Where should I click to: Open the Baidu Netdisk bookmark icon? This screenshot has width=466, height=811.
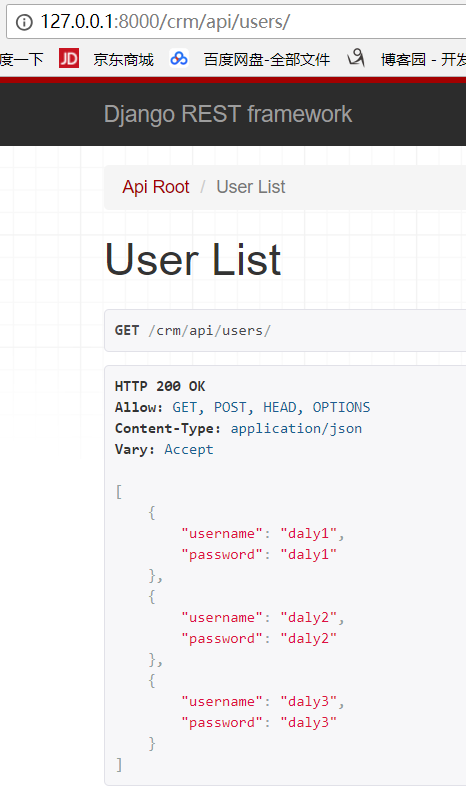point(179,58)
